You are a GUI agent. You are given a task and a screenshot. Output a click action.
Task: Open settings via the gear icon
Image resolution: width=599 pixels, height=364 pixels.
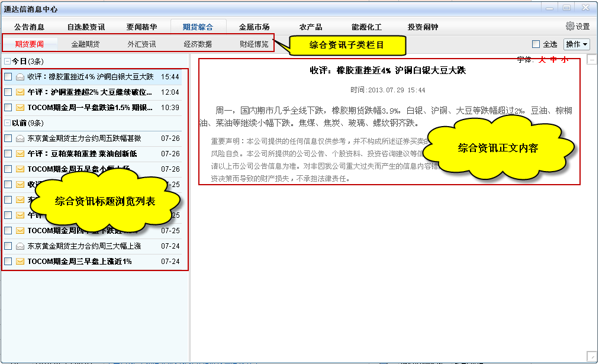click(x=570, y=27)
